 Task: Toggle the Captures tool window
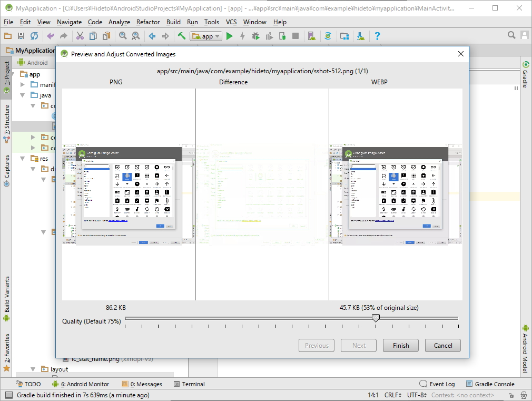6,171
